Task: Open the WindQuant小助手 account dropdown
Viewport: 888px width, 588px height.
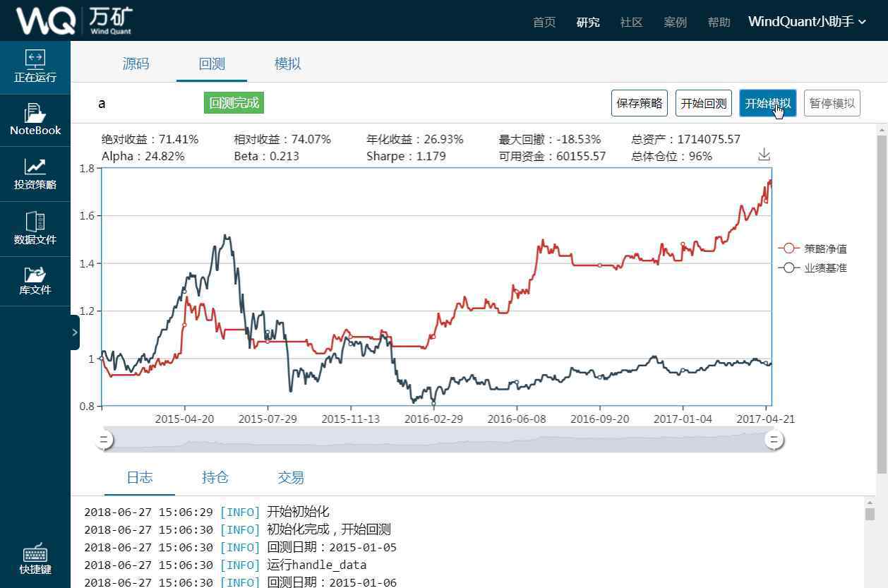Action: point(807,22)
